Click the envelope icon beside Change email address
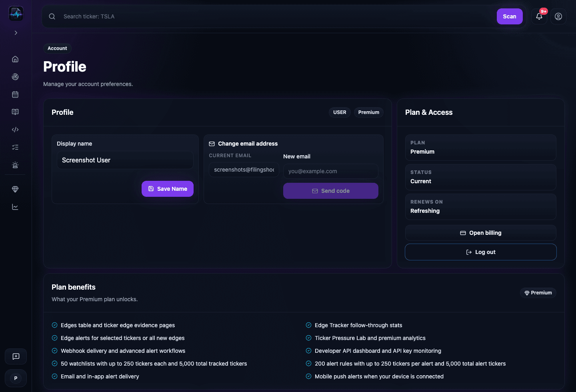The width and height of the screenshot is (576, 392). click(x=212, y=144)
